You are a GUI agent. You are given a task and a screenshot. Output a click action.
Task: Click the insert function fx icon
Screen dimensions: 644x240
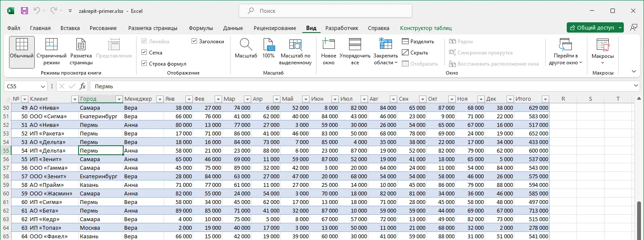[x=82, y=86]
